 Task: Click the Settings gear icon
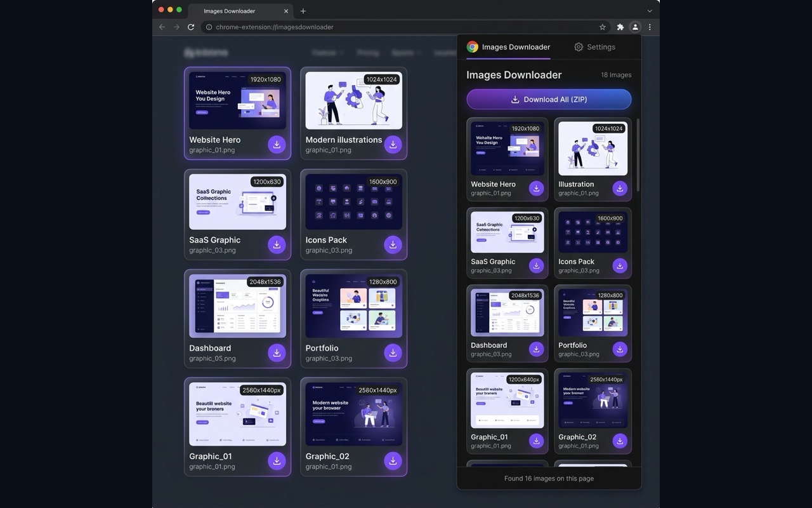579,47
